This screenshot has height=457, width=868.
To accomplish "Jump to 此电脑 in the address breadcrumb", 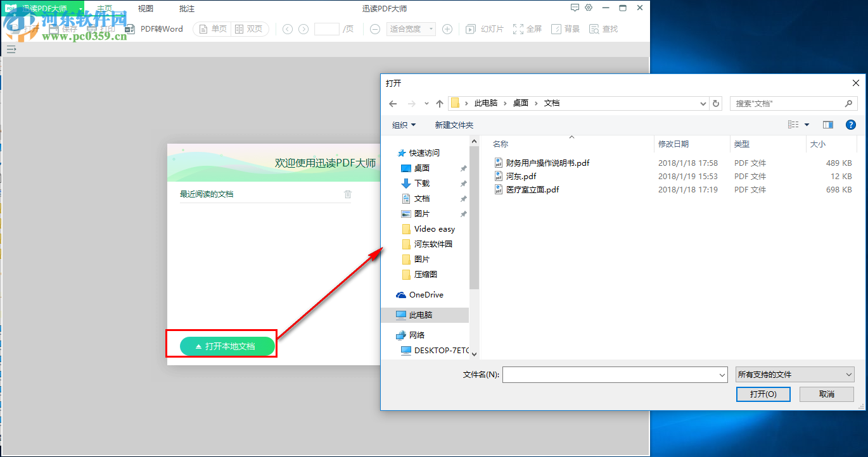I will tap(486, 103).
